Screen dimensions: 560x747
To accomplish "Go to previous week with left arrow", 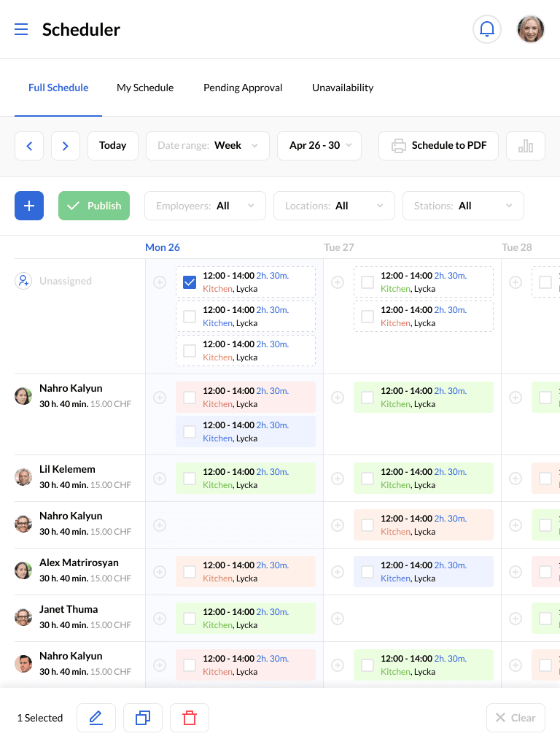I will pos(29,146).
